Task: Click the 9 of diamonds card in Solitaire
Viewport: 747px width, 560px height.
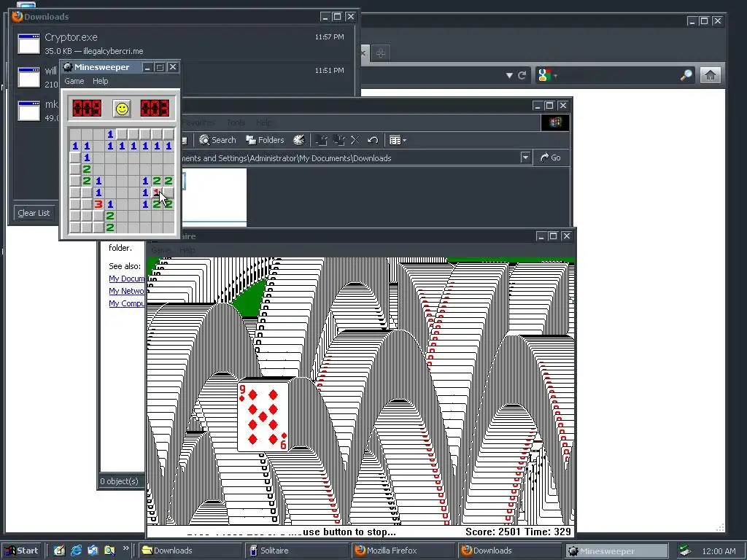Action: 263,417
